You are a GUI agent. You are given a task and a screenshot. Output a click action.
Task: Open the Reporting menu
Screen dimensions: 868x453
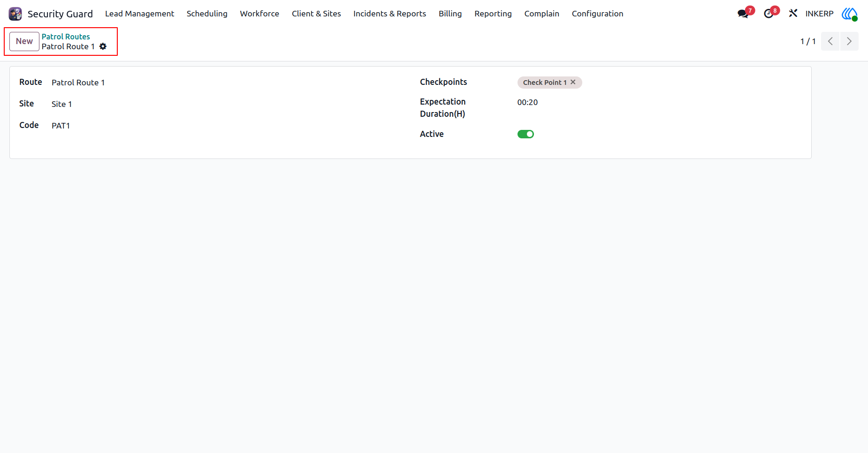(x=493, y=14)
